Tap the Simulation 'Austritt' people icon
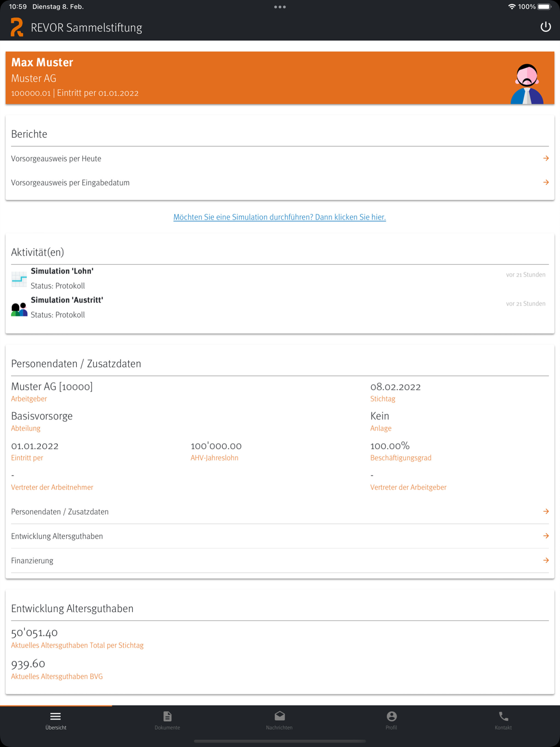The image size is (560, 747). click(19, 309)
